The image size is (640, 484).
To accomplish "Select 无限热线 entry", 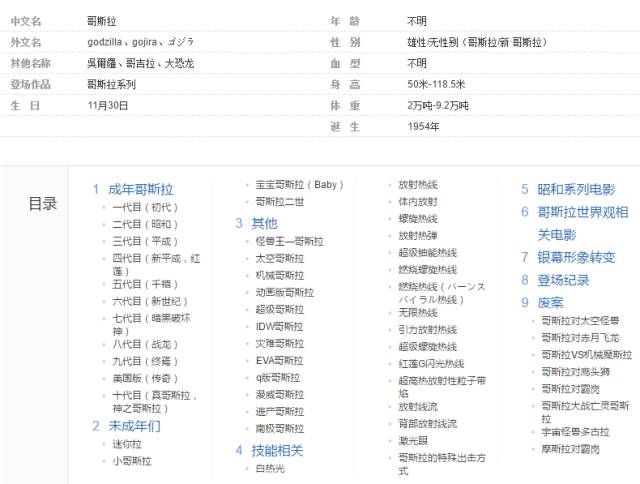I will point(418,313).
